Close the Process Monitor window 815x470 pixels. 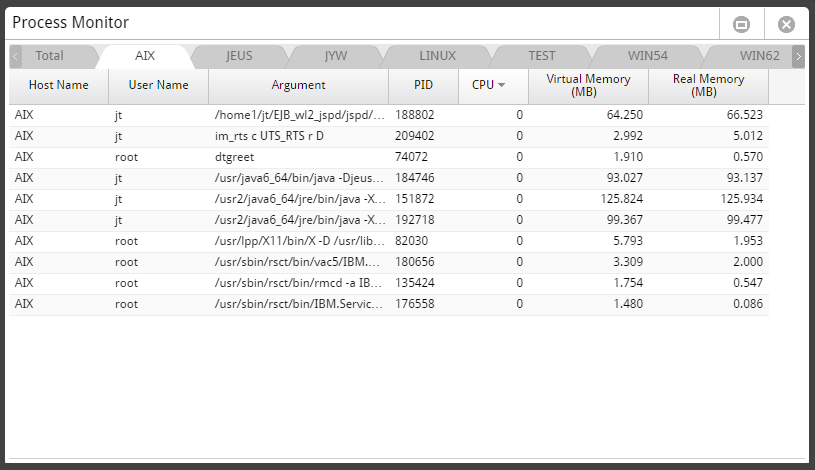click(786, 24)
